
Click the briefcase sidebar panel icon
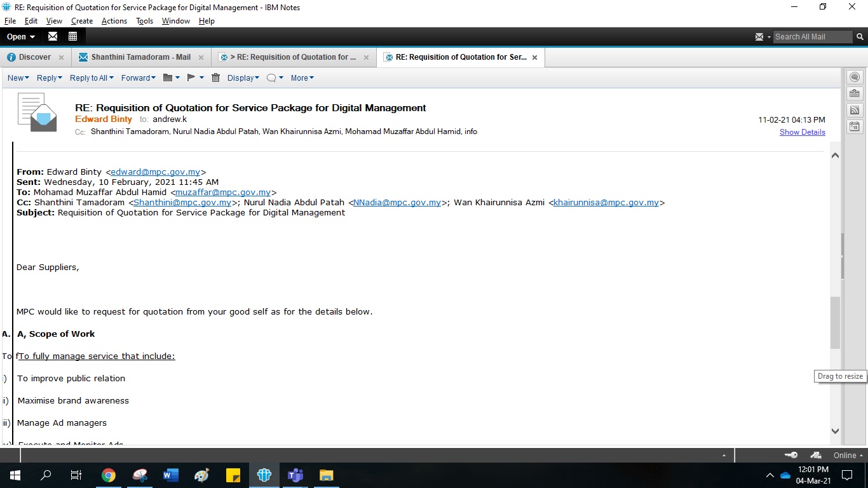coord(855,93)
